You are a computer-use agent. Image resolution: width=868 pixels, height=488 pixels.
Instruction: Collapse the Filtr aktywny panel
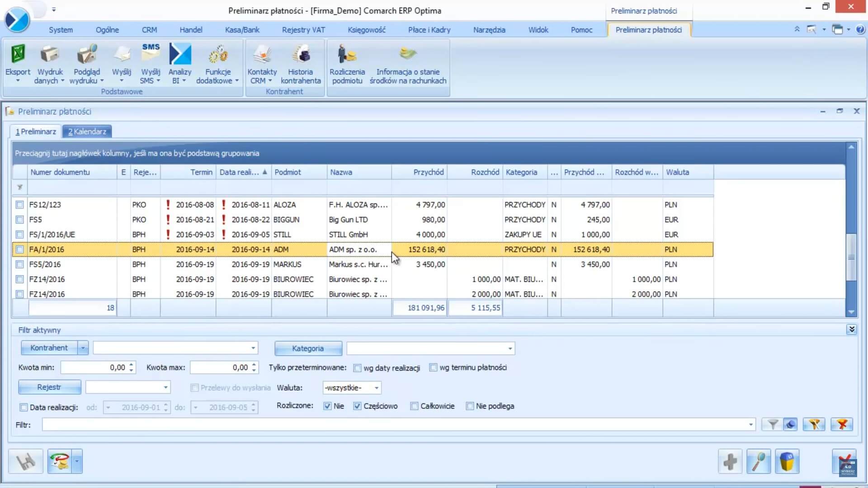click(x=852, y=329)
